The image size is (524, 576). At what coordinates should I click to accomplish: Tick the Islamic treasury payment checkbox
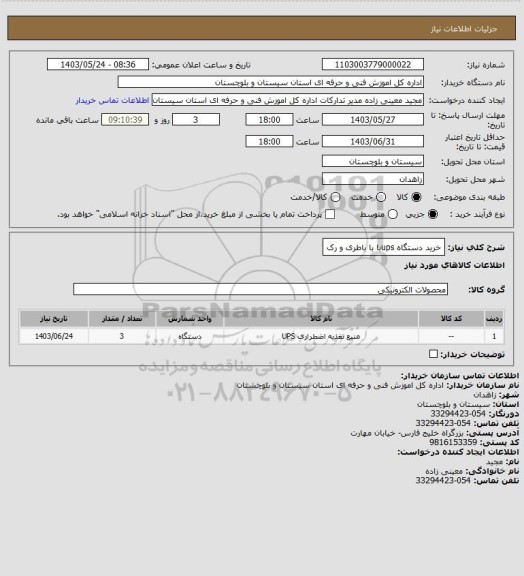[x=330, y=214]
